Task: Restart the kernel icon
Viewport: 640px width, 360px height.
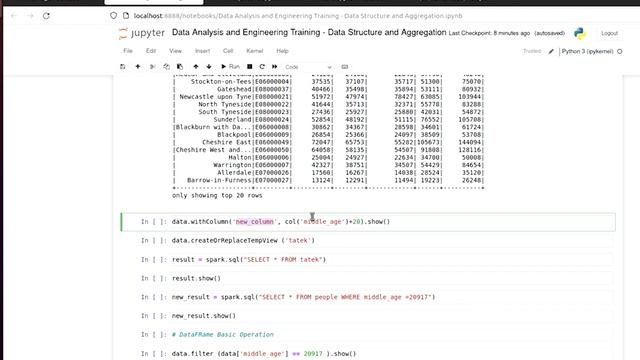Action: coord(262,67)
